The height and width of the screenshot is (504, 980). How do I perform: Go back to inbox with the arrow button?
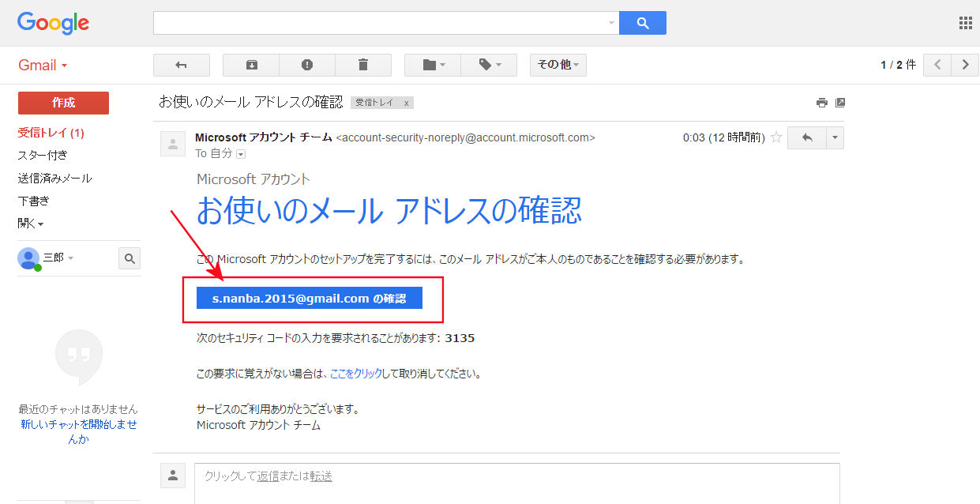(182, 65)
